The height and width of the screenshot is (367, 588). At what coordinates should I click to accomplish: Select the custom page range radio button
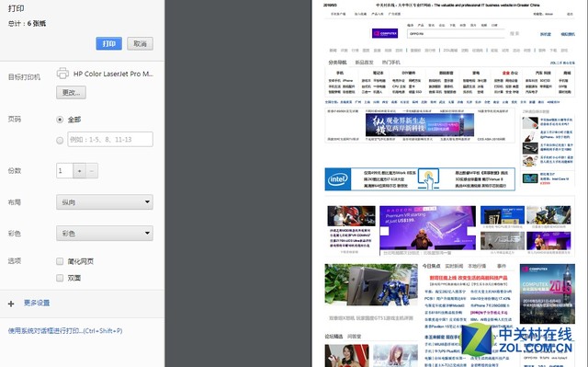pyautogui.click(x=60, y=141)
